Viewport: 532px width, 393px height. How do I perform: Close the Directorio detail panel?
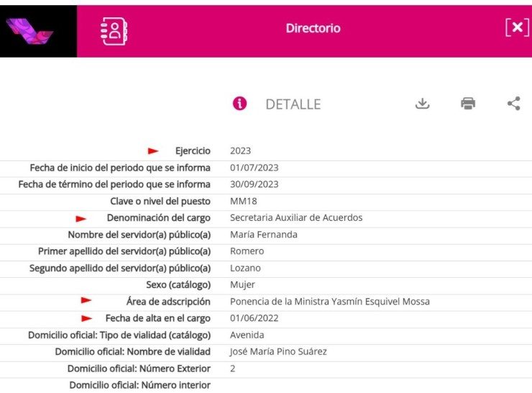point(516,28)
